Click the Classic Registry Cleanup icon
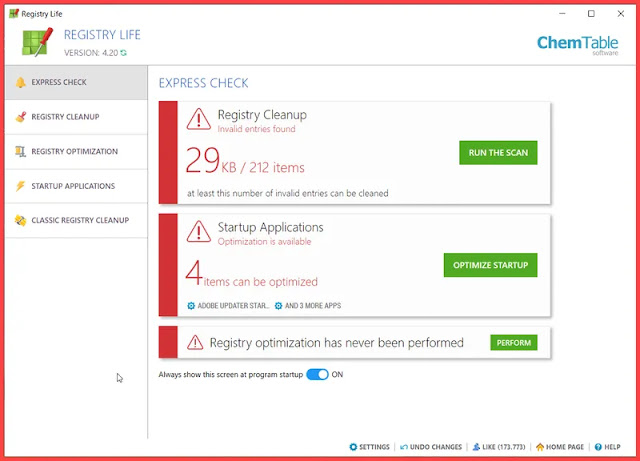Viewport: 640px width, 461px height. [20, 220]
